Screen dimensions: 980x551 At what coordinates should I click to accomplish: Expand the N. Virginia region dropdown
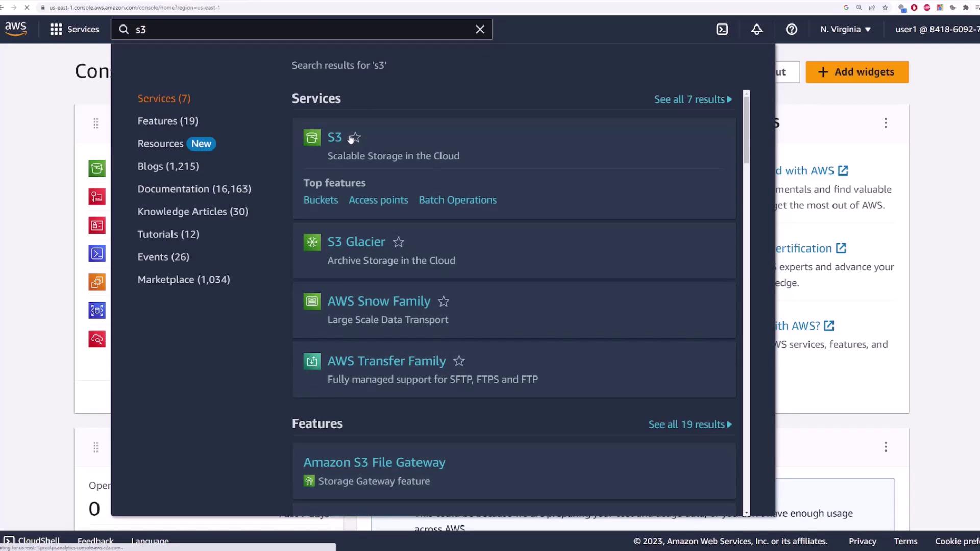(x=845, y=29)
